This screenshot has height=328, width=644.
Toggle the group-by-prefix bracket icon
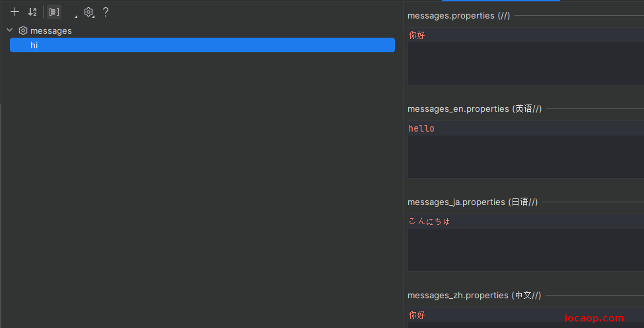tap(54, 12)
